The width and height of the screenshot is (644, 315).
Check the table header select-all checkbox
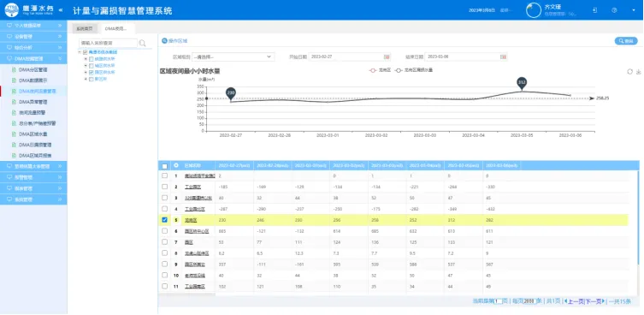point(165,166)
